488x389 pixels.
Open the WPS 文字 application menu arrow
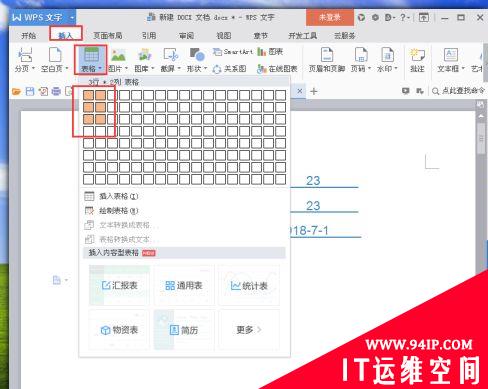pos(72,17)
